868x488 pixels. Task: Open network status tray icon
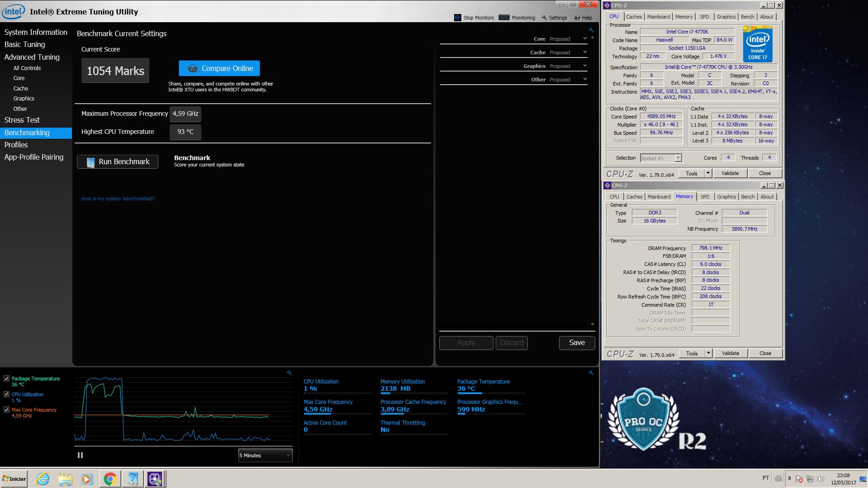coord(810,479)
